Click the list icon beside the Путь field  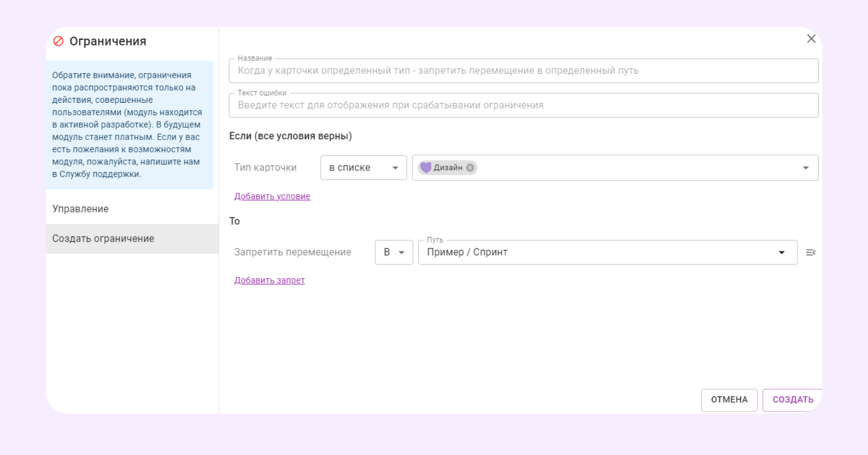pos(810,253)
